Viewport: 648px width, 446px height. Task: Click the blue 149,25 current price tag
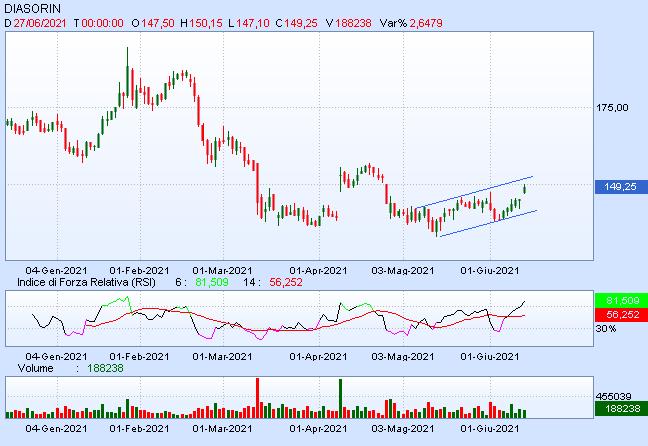[621, 187]
